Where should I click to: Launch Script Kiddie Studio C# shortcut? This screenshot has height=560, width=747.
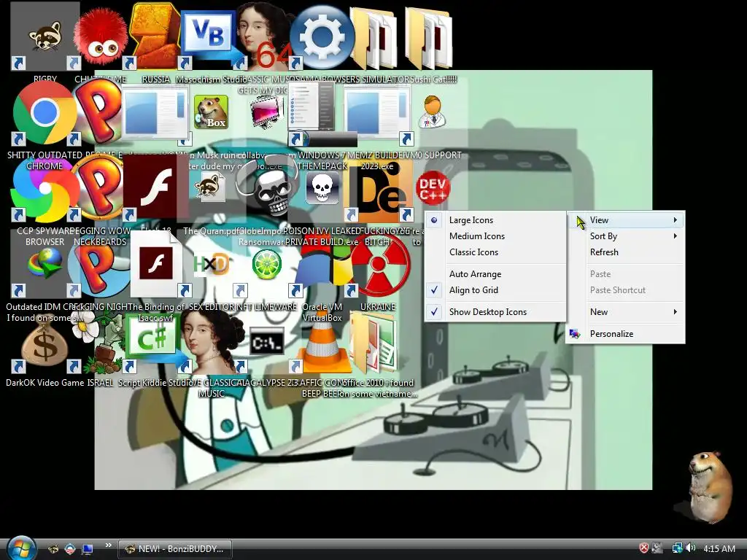click(x=156, y=341)
